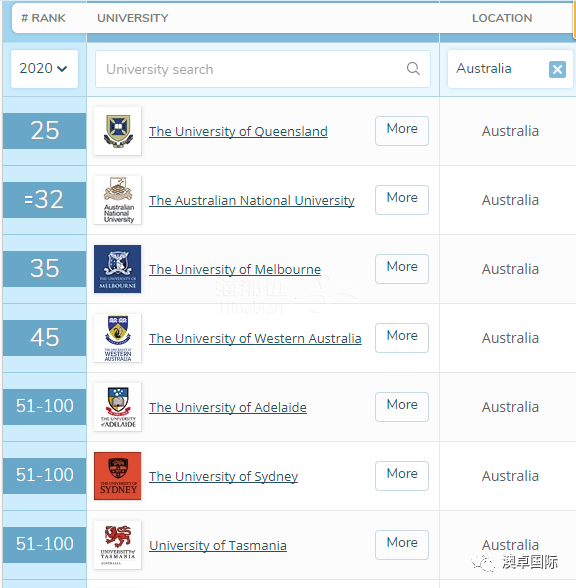
Task: Click the University of Sydney red logo
Action: coord(118,476)
